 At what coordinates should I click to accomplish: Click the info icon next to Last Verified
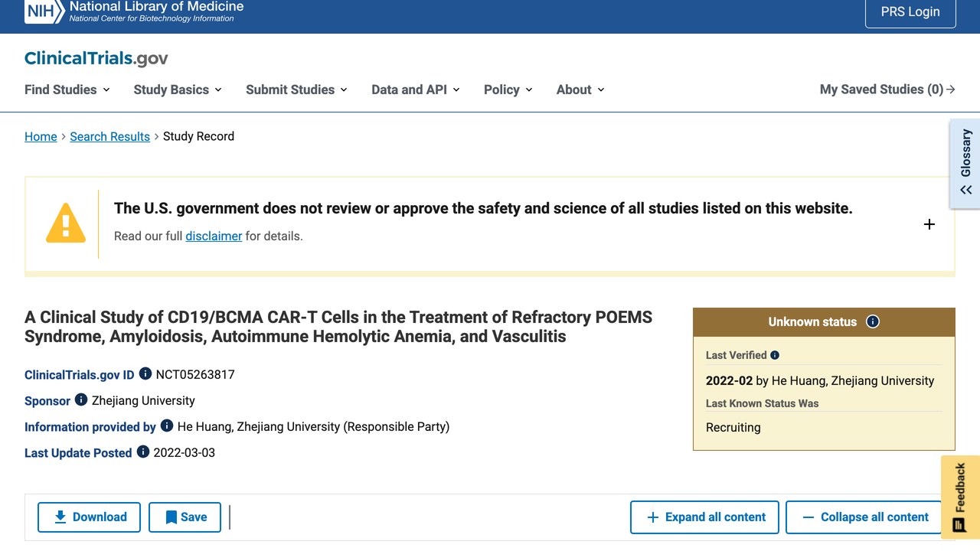775,355
